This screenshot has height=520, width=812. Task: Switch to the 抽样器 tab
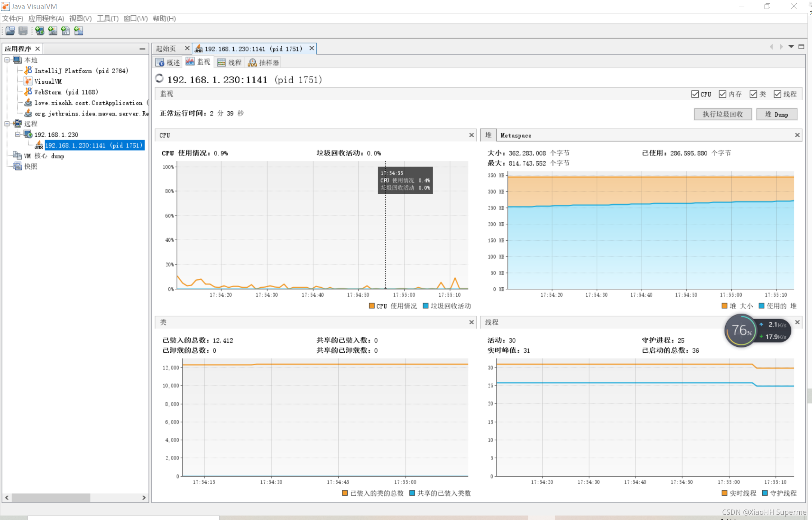264,62
